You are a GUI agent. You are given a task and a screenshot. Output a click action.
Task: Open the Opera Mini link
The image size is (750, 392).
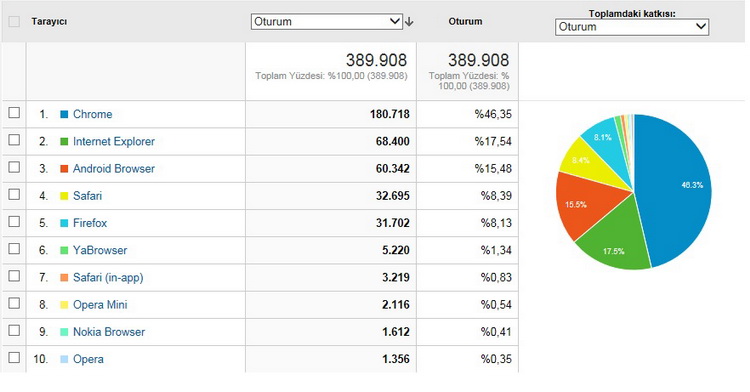100,305
